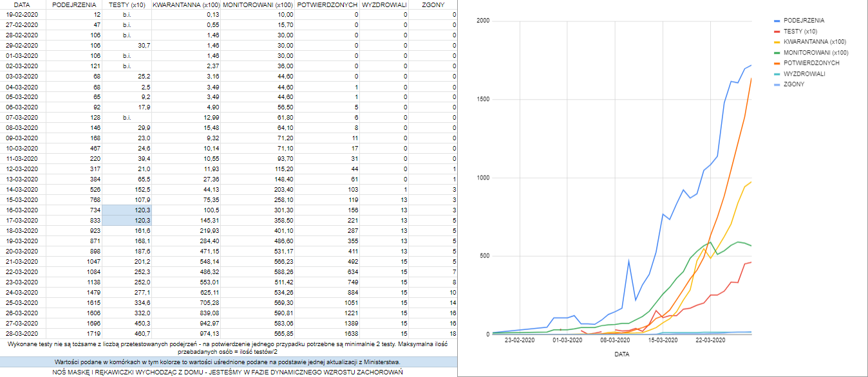
Task: Select the MONITOROWANI value 203,40
Action: [x=282, y=190]
